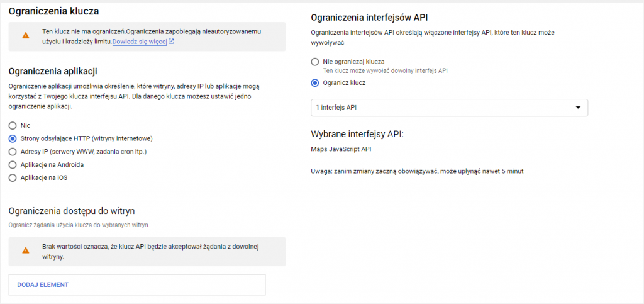Click the warning icon in key restrictions banner

click(25, 36)
